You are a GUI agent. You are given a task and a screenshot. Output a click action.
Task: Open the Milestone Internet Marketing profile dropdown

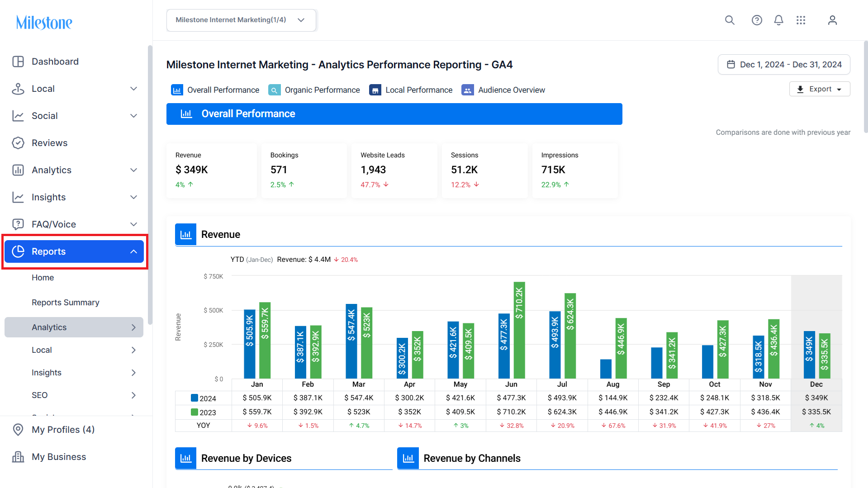coord(241,20)
